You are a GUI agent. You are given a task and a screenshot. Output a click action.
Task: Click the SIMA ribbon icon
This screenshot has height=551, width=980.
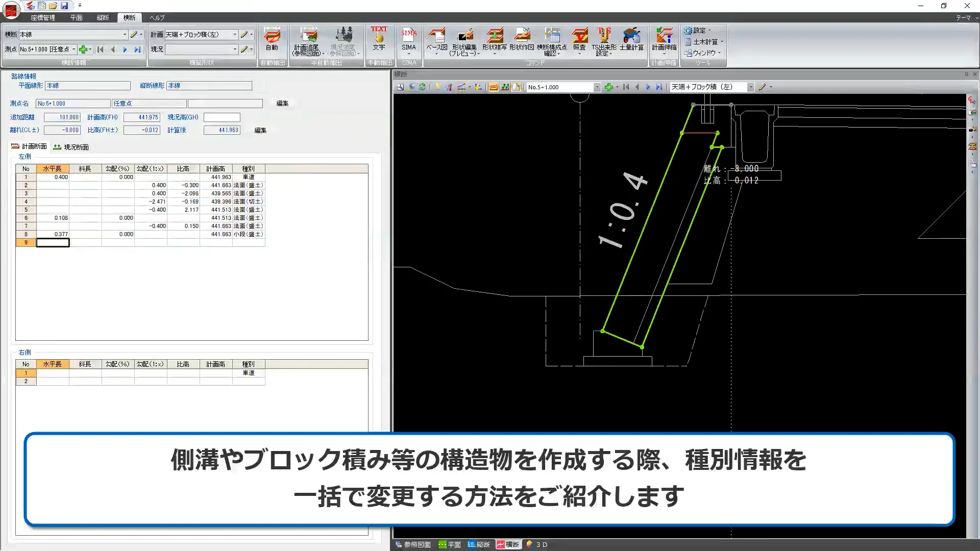[x=409, y=41]
